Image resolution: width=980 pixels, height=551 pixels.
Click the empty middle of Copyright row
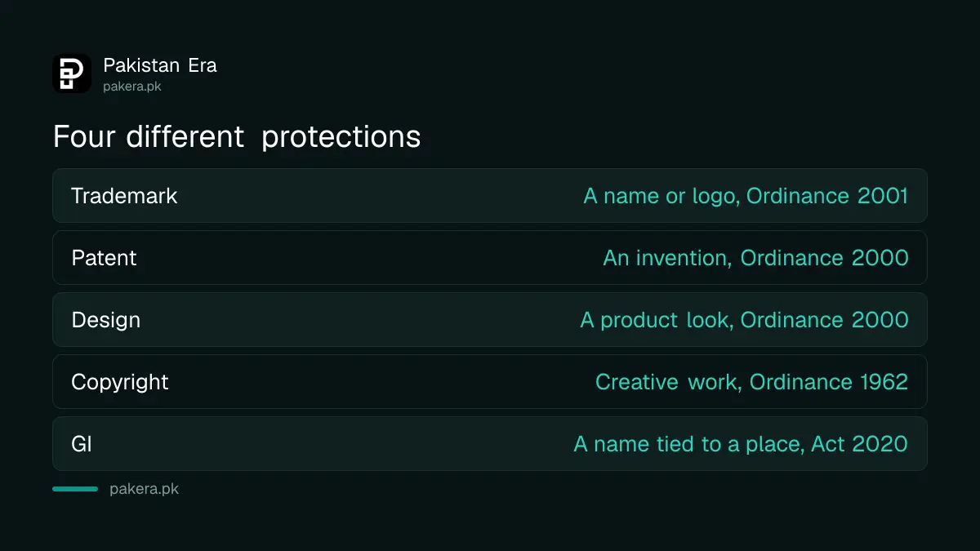click(381, 382)
